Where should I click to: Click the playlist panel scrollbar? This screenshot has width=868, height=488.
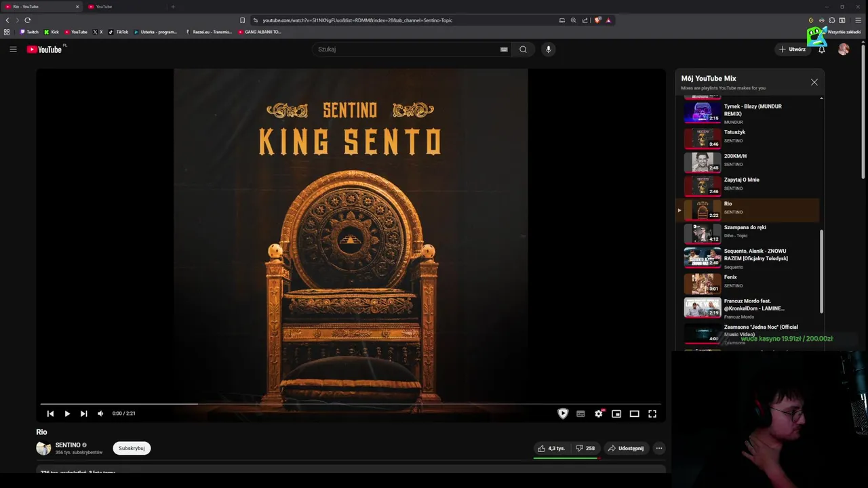[821, 271]
